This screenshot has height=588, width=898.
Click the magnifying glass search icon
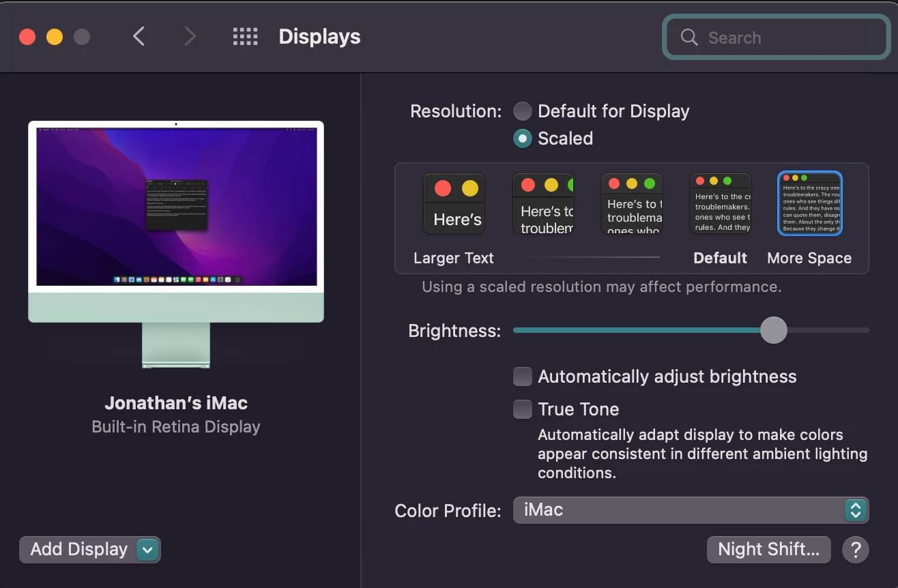tap(689, 37)
